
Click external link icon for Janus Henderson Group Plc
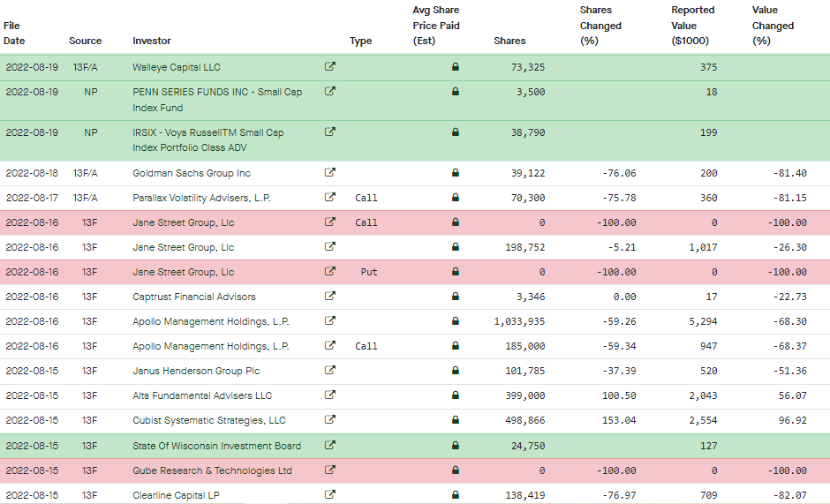329,371
